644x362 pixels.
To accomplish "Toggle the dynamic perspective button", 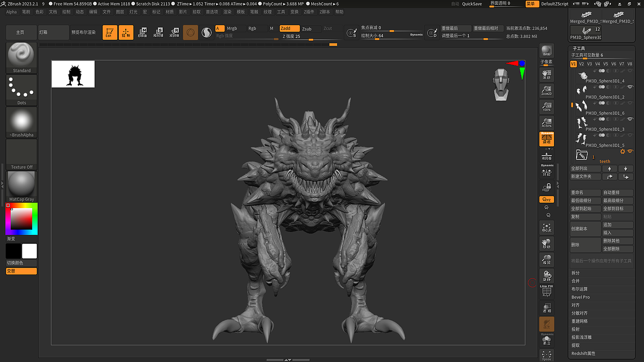I will [x=546, y=139].
